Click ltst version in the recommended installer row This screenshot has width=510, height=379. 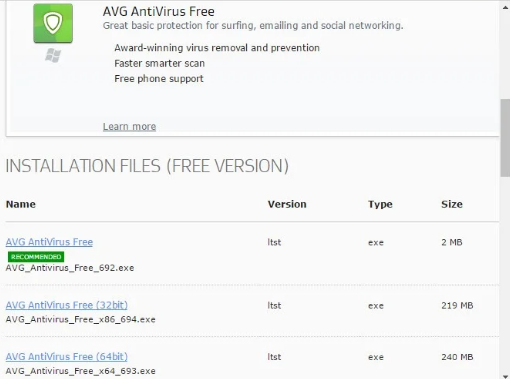click(x=274, y=242)
